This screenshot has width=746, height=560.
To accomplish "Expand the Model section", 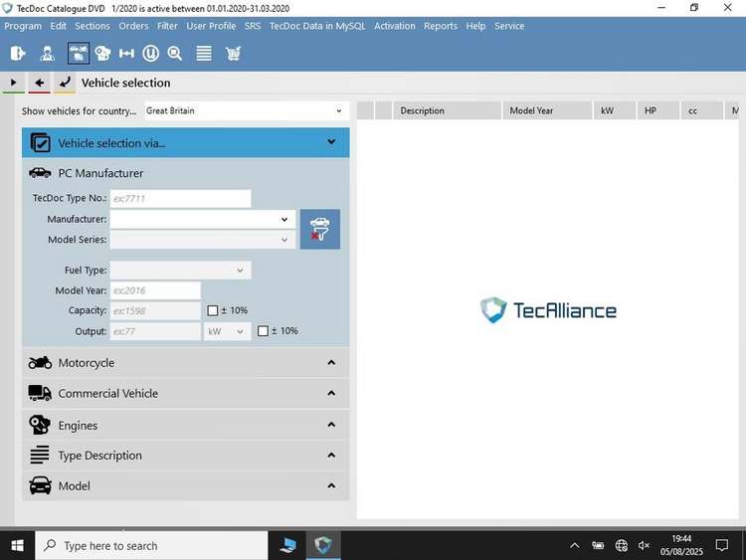I will pyautogui.click(x=331, y=485).
